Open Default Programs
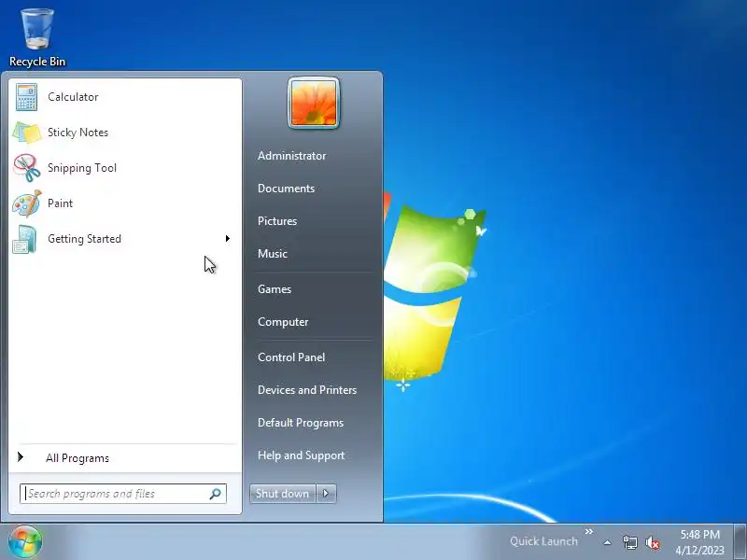The width and height of the screenshot is (747, 560). point(301,423)
